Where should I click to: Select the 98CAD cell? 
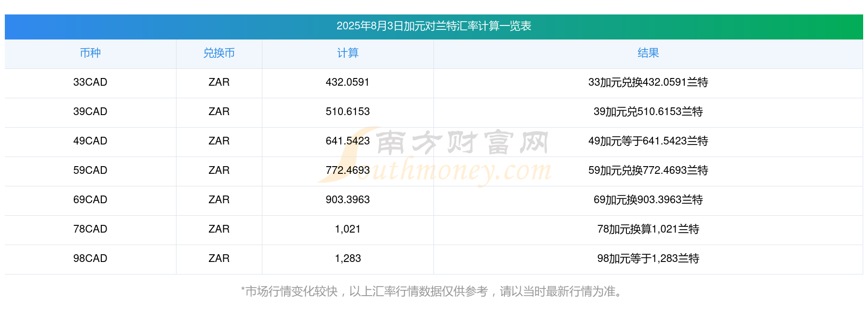click(x=90, y=259)
